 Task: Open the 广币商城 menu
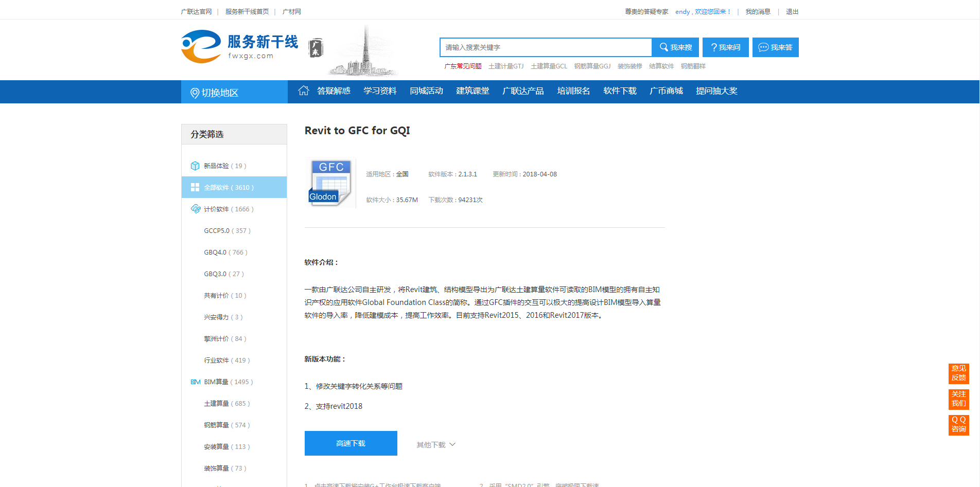point(666,91)
